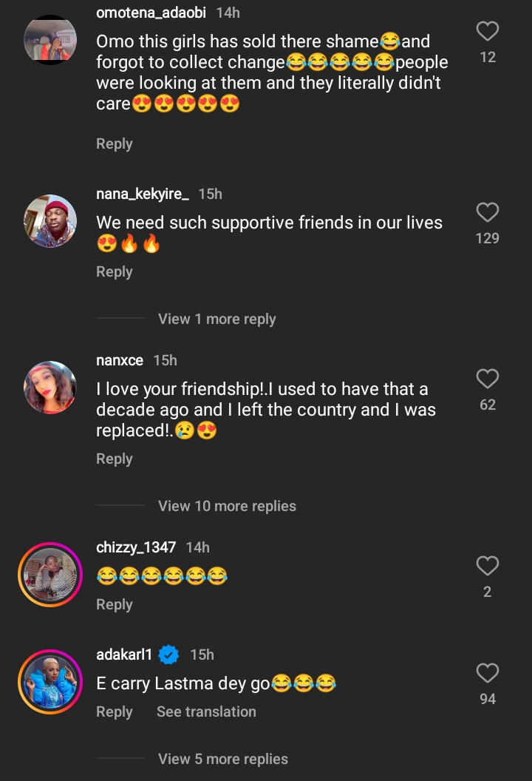
Task: Open the chizzy_1347 username link
Action: click(x=136, y=547)
